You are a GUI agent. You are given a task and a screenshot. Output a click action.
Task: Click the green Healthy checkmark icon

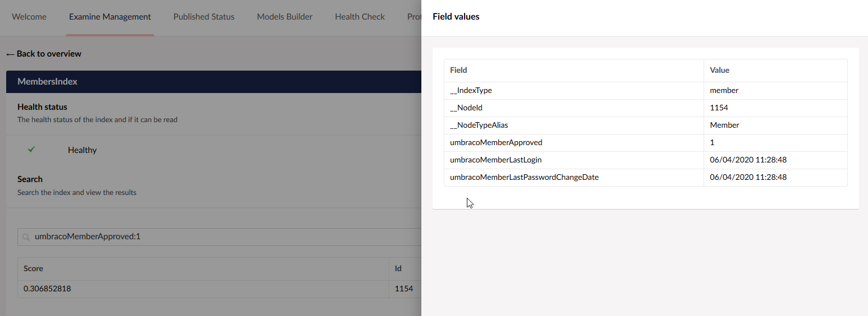31,150
